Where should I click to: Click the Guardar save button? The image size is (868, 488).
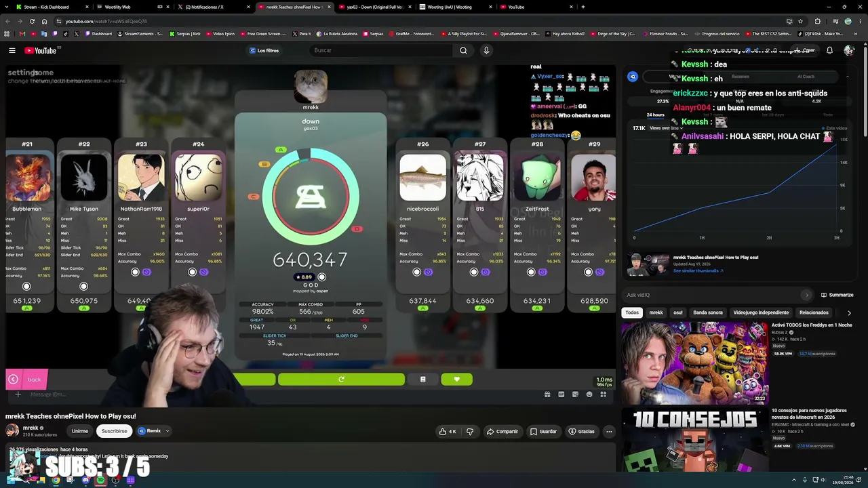[544, 431]
